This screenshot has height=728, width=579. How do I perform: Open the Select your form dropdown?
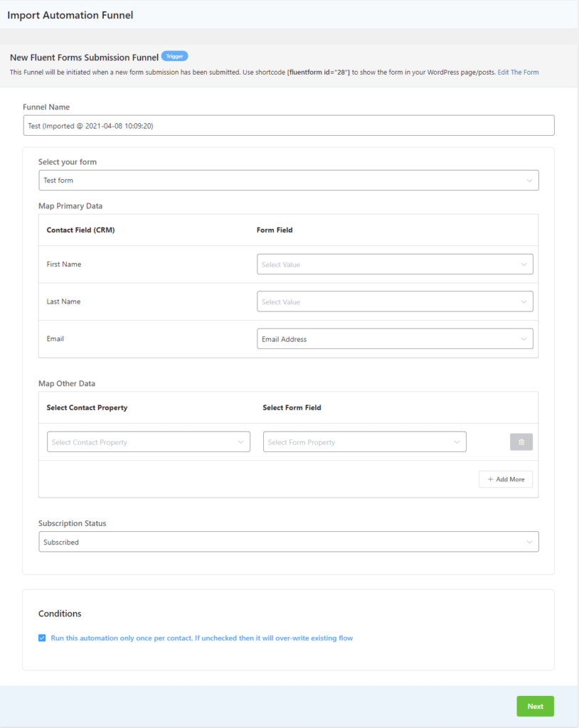tap(289, 180)
